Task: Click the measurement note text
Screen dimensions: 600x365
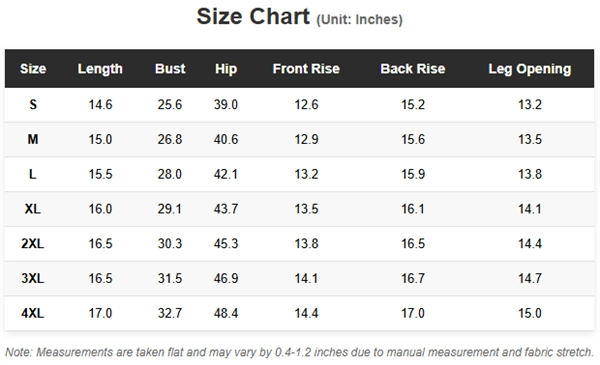Action: point(299,352)
